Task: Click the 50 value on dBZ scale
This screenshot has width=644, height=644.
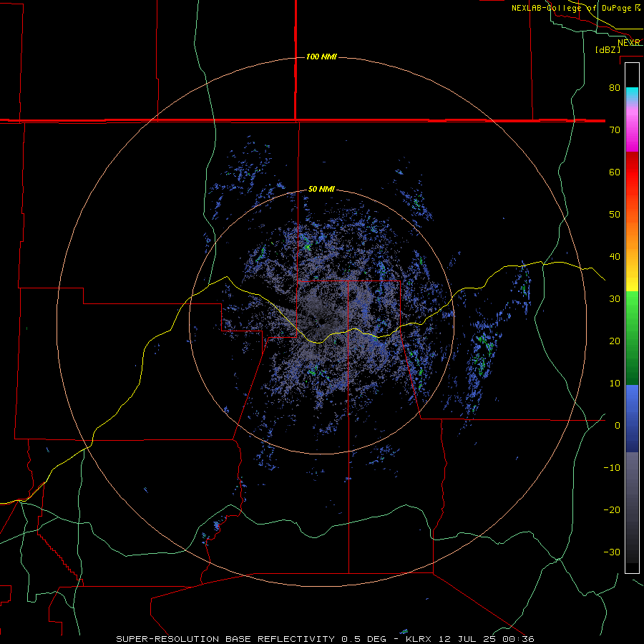Action: coord(615,215)
